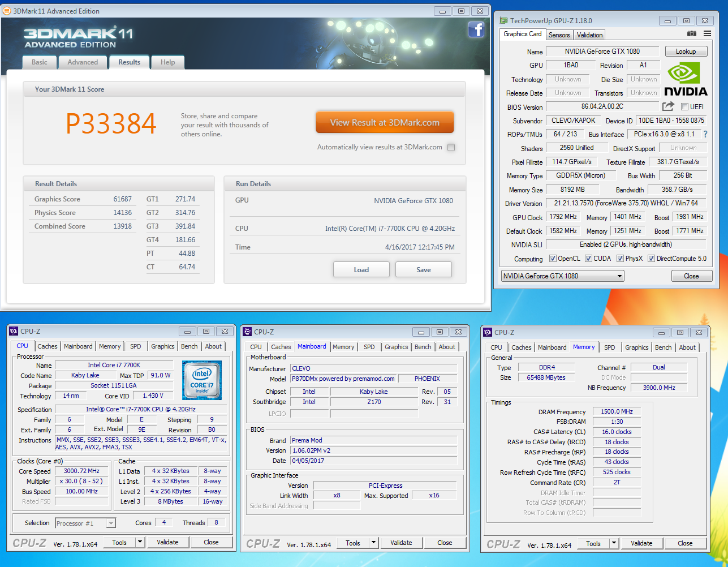Toggle the PhysX checkbox
Screen dimensions: 728x567
(x=620, y=259)
